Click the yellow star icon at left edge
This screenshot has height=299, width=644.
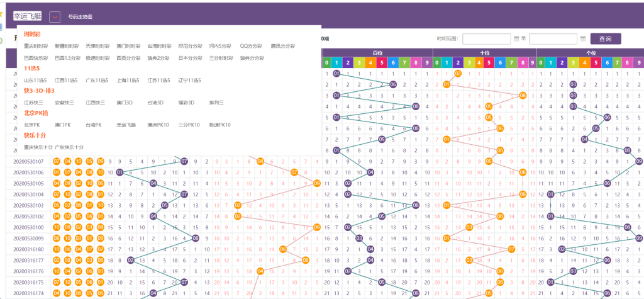pos(1,14)
